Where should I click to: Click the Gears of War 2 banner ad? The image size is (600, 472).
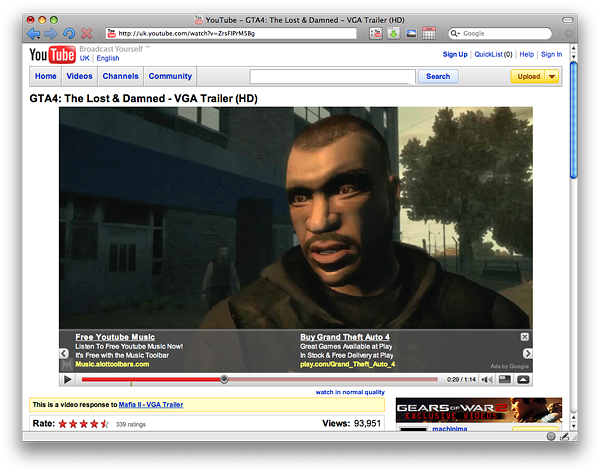click(479, 410)
